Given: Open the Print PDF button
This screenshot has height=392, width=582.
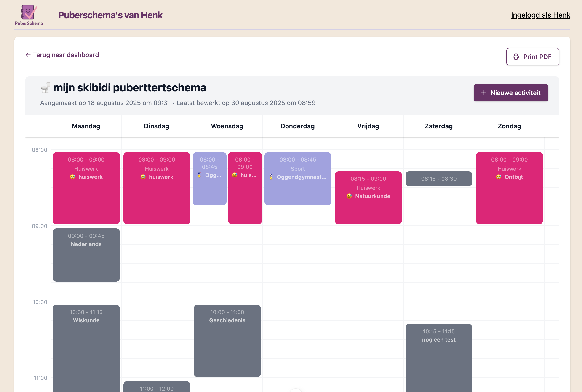Looking at the screenshot, I should (x=532, y=57).
